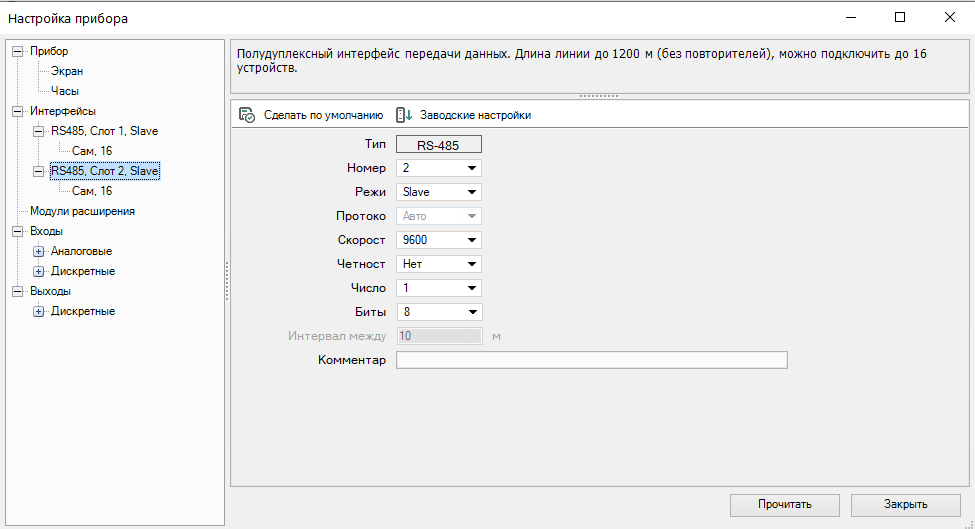
Task: Click the 'Закрыть' button
Action: coord(906,505)
